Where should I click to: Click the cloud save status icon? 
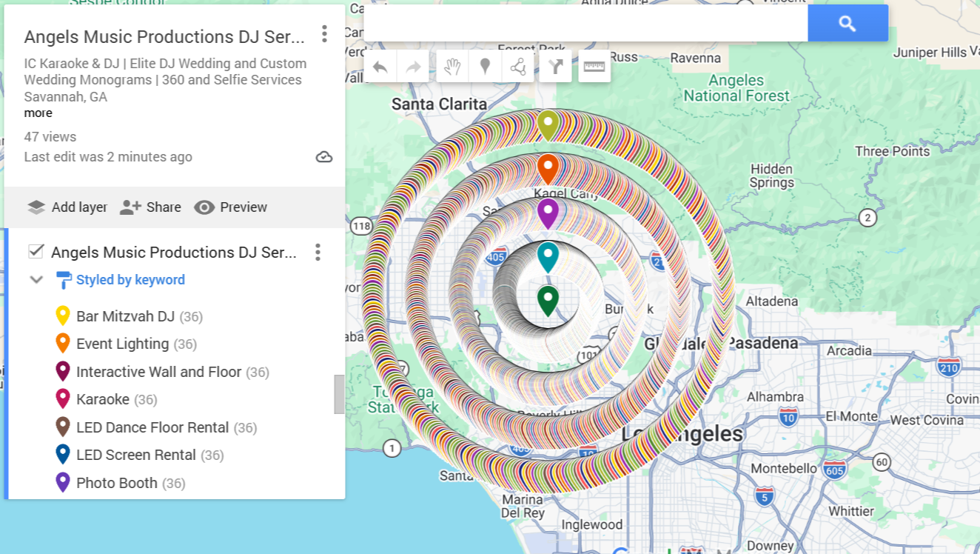(x=323, y=157)
